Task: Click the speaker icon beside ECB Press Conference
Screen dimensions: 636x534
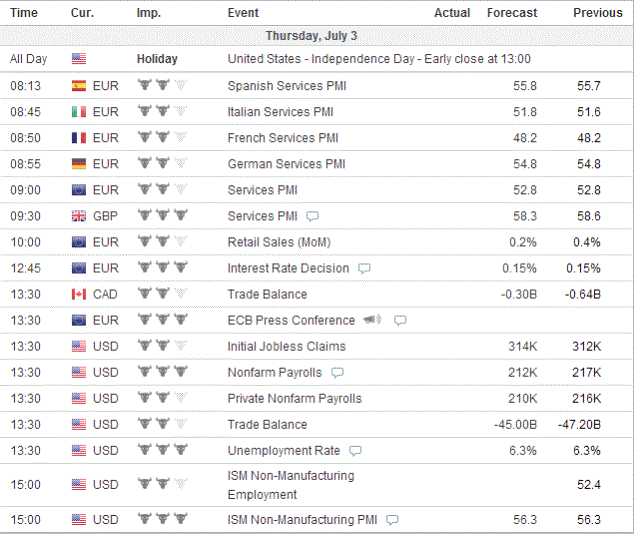Action: (372, 320)
